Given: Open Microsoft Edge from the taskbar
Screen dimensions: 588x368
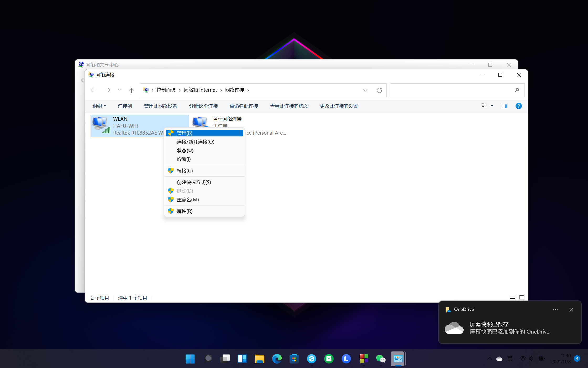Looking at the screenshot, I should tap(277, 359).
